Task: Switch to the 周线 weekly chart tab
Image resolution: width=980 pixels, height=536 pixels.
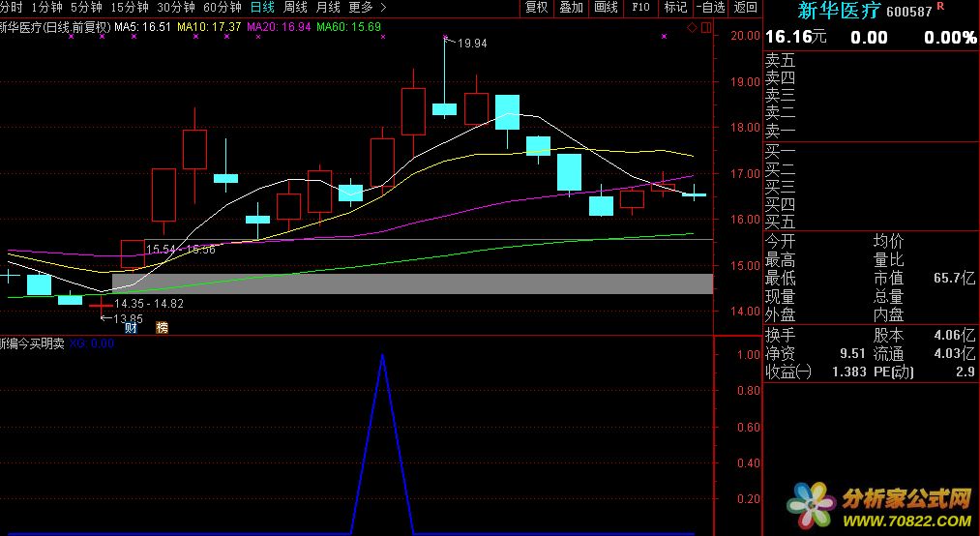Action: coord(295,7)
